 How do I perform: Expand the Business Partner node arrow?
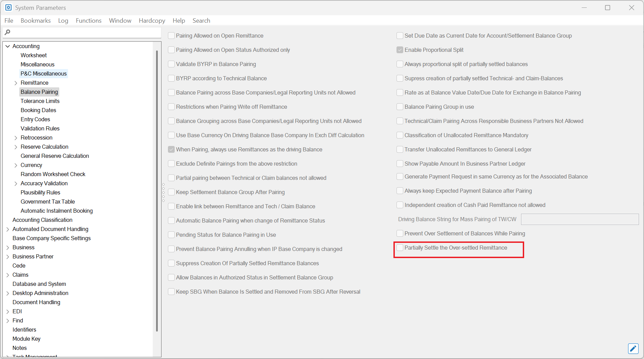tap(7, 257)
